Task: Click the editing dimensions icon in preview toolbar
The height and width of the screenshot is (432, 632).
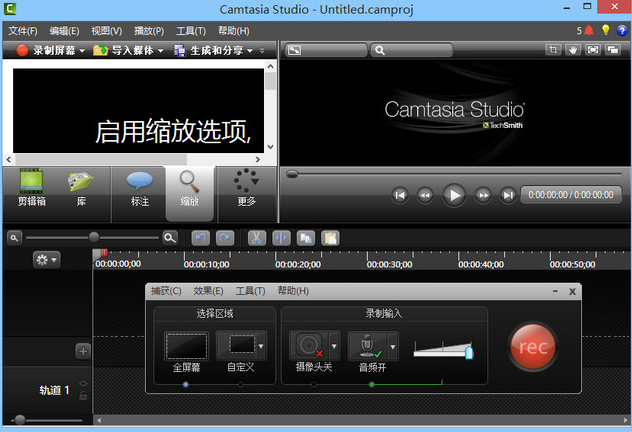Action: click(x=294, y=50)
